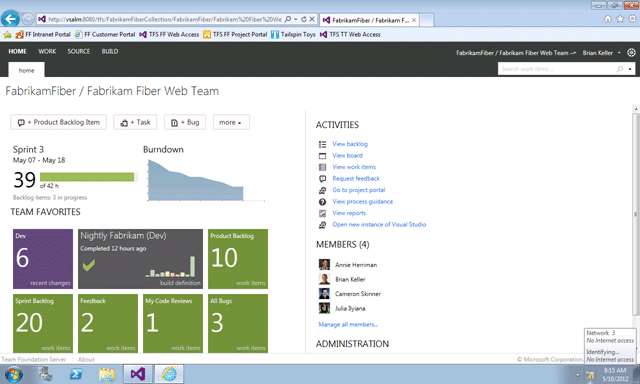Open the SOURCE menu
The width and height of the screenshot is (640, 384).
pos(79,51)
